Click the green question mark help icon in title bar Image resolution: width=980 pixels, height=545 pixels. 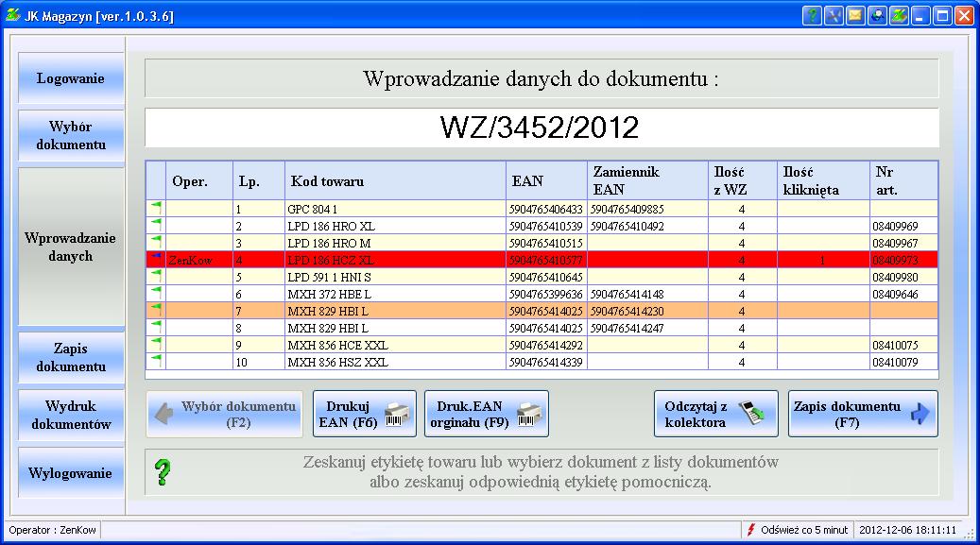coord(812,16)
